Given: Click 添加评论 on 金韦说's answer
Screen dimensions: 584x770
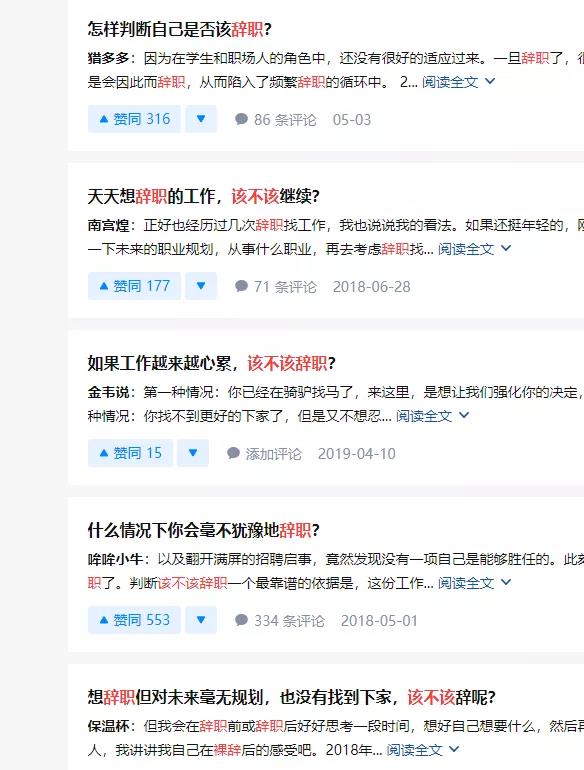Looking at the screenshot, I should [264, 454].
